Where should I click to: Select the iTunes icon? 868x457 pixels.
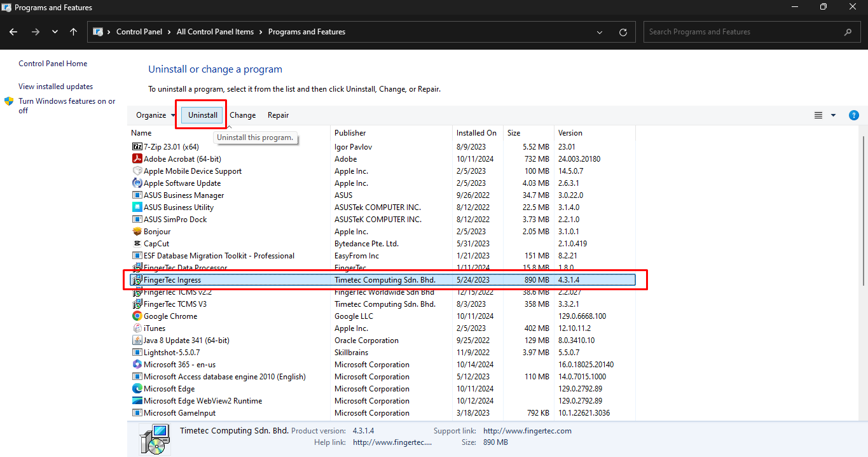point(137,328)
